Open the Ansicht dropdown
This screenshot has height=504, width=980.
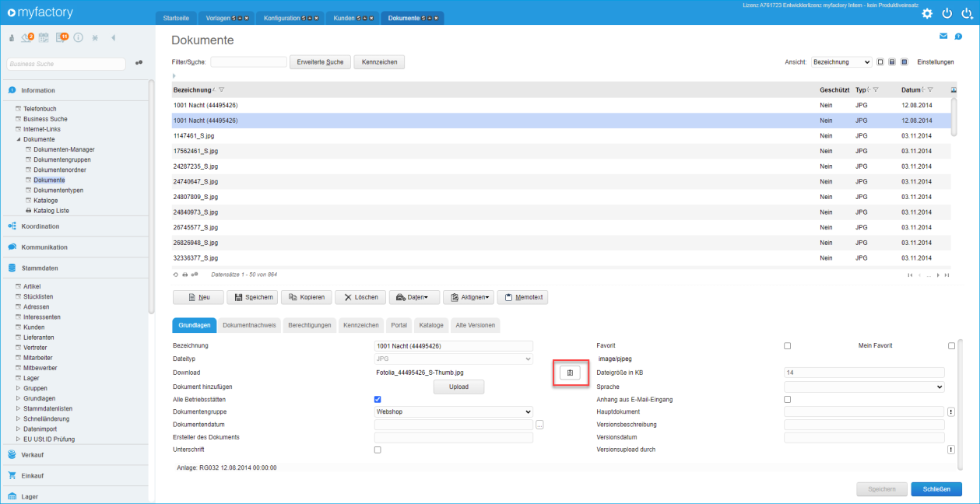841,62
